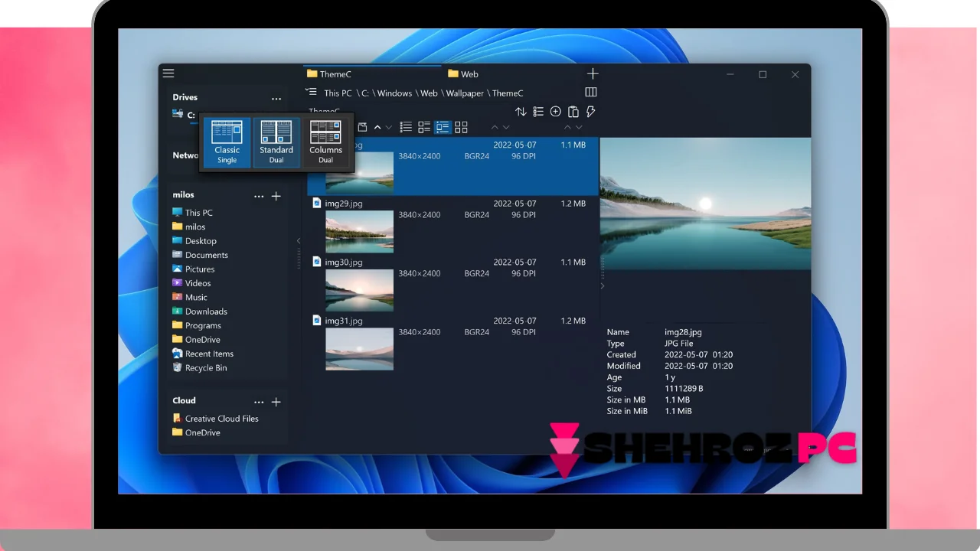Image resolution: width=980 pixels, height=551 pixels.
Task: Click the img29.jpg thumbnail image
Action: pyautogui.click(x=359, y=231)
